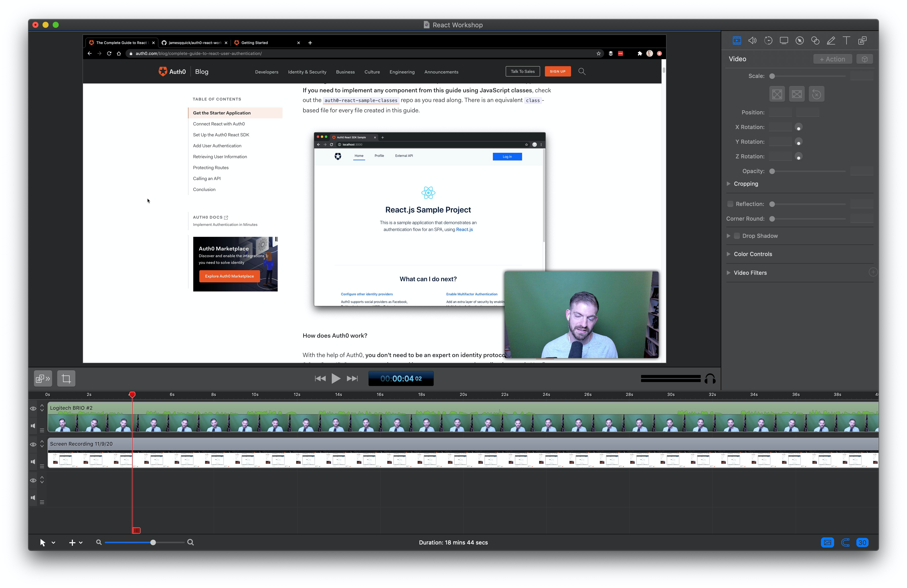This screenshot has width=907, height=588.
Task: Click the Scale slider handle
Action: [x=772, y=76]
